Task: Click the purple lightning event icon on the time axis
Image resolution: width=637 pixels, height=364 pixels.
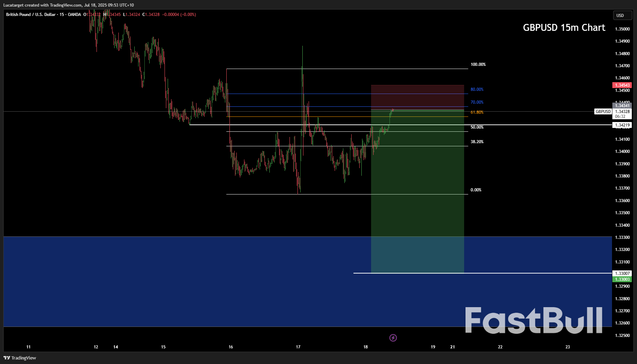Action: click(x=393, y=338)
